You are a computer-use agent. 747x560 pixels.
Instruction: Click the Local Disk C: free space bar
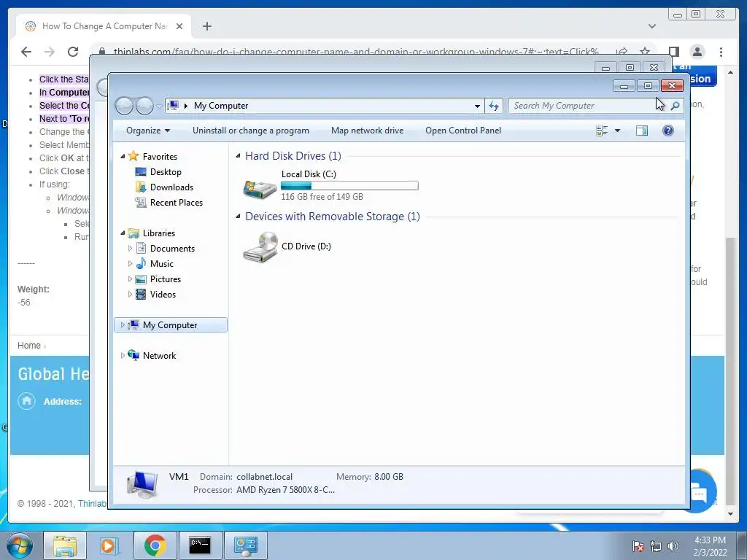coord(349,186)
